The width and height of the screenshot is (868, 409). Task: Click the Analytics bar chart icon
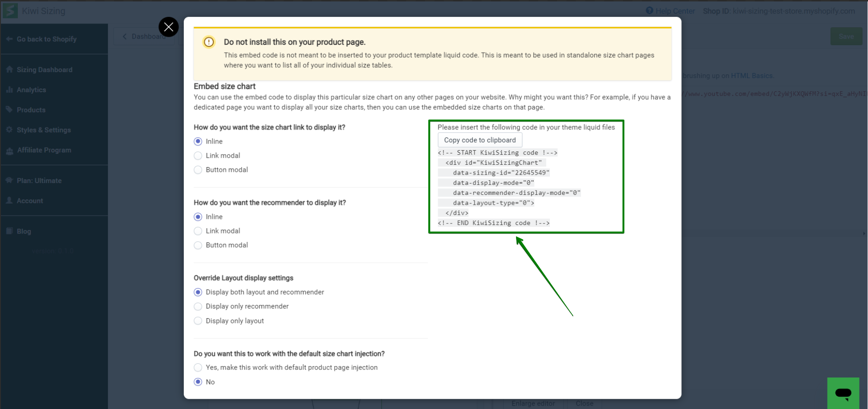9,89
